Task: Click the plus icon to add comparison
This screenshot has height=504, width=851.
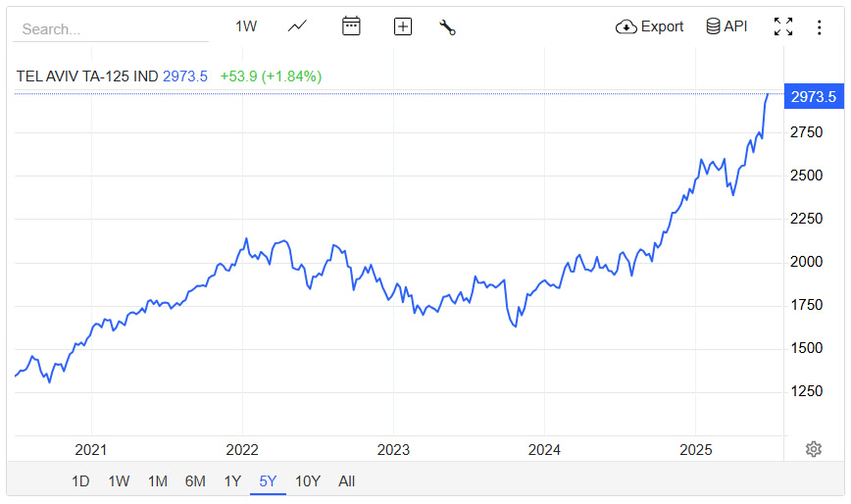Action: pyautogui.click(x=403, y=26)
